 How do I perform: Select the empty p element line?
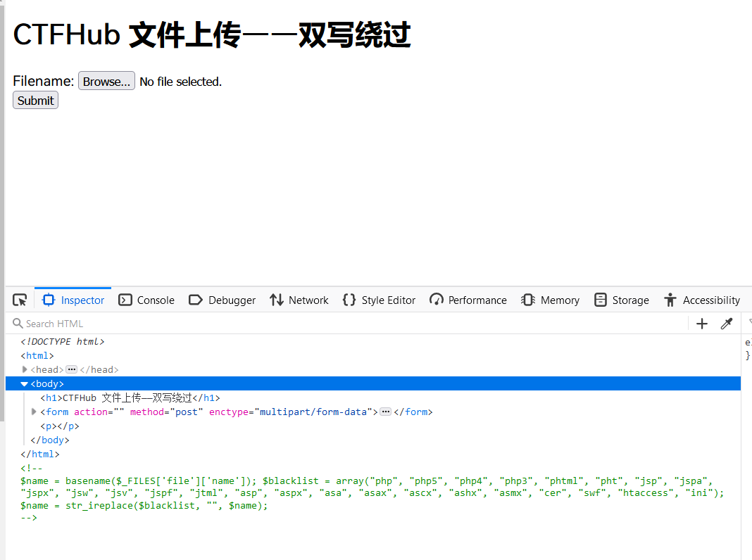coord(60,426)
